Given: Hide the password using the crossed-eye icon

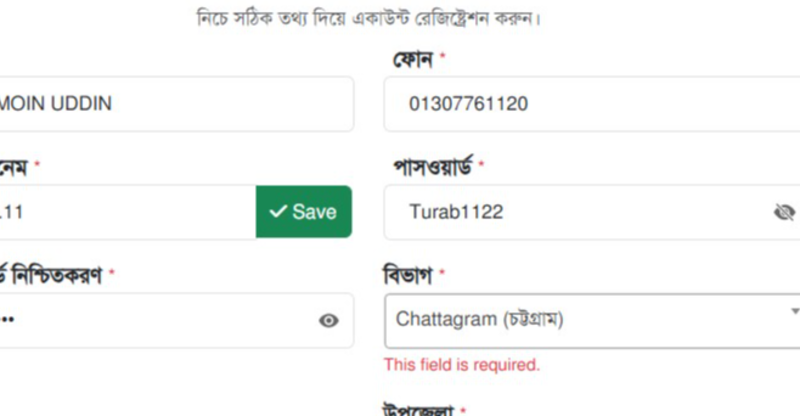Looking at the screenshot, I should pyautogui.click(x=783, y=212).
